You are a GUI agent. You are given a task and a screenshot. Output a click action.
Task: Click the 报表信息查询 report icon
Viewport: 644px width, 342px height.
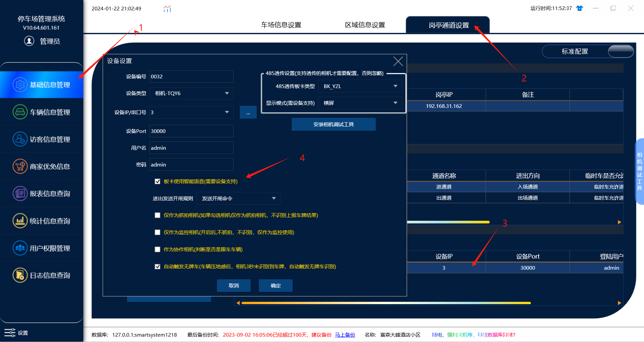[20, 193]
